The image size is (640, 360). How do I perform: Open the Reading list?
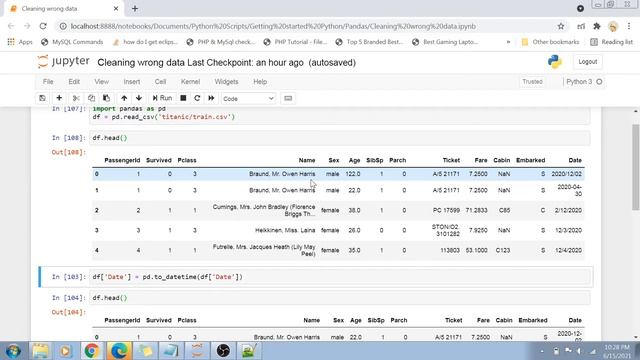[x=611, y=42]
